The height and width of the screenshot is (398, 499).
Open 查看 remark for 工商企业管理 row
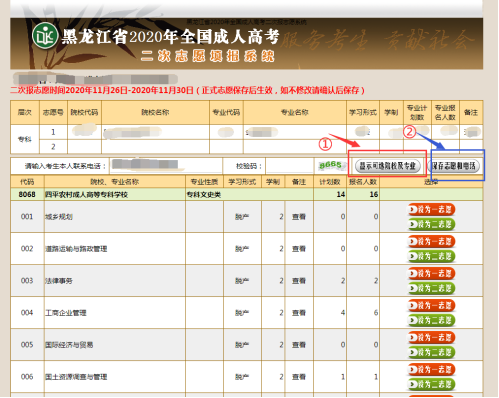(x=299, y=313)
